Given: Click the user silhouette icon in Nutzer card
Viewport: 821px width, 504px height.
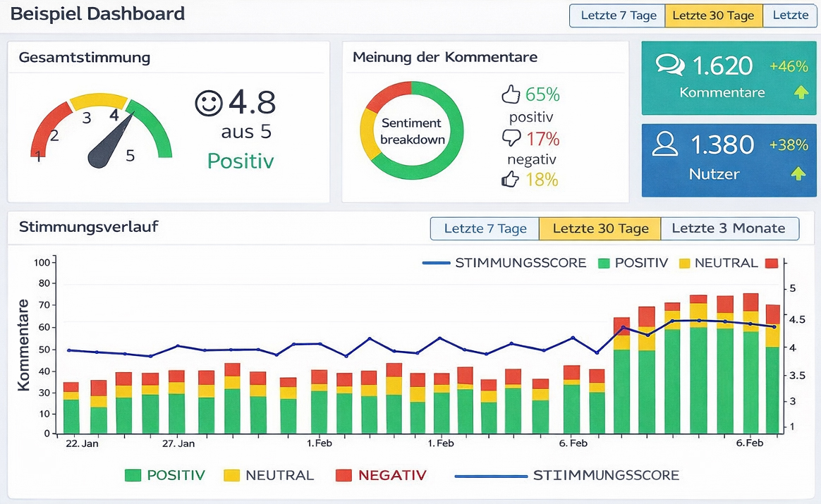Looking at the screenshot, I should [664, 145].
